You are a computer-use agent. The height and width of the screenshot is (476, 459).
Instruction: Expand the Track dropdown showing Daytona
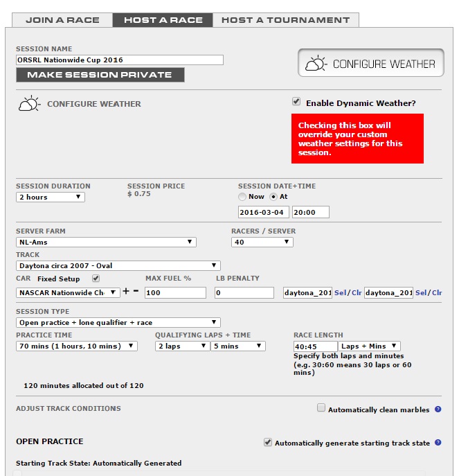118,265
